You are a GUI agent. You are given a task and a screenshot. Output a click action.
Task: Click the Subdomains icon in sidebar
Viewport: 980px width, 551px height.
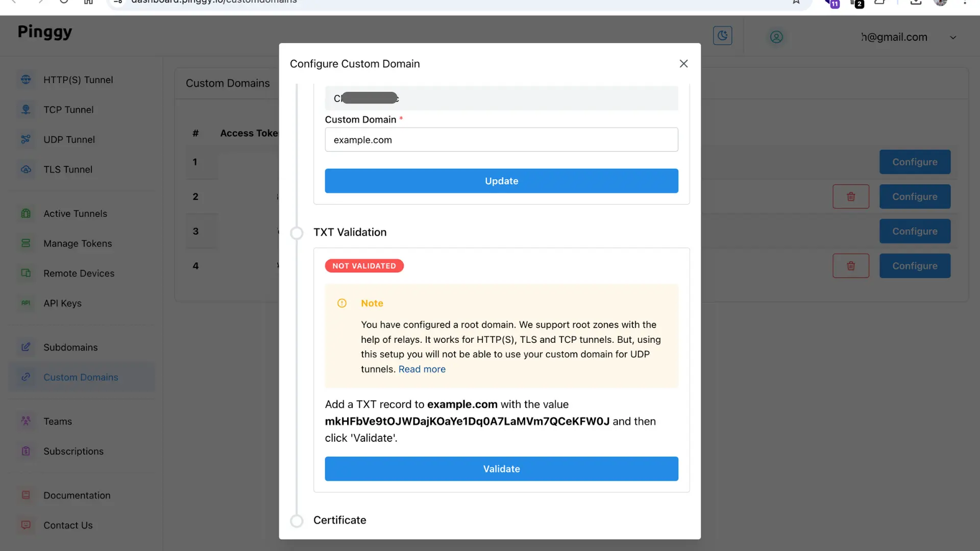coord(26,348)
